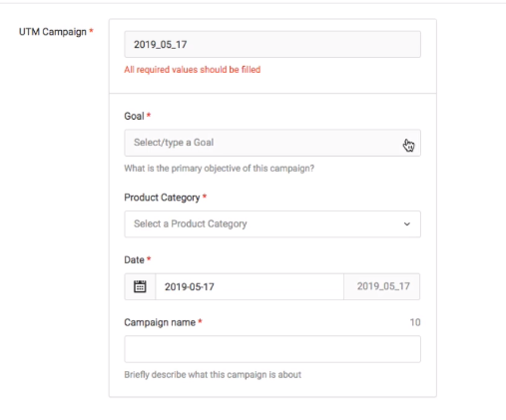Click the Date field label
Image resolution: width=506 pixels, height=420 pixels.
[134, 259]
